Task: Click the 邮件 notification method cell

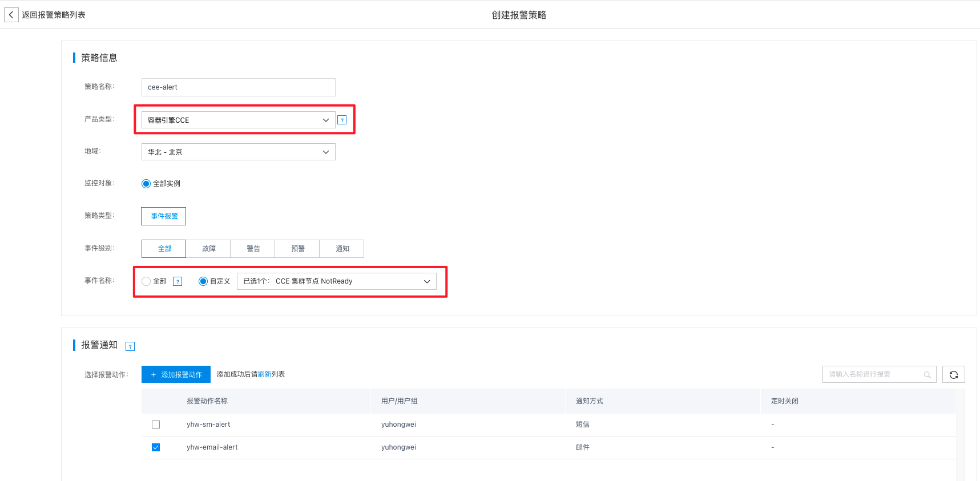Action: (x=583, y=447)
